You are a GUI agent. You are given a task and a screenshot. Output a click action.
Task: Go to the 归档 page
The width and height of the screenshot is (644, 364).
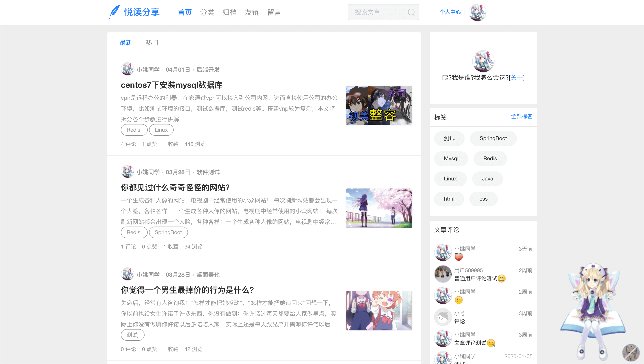229,12
